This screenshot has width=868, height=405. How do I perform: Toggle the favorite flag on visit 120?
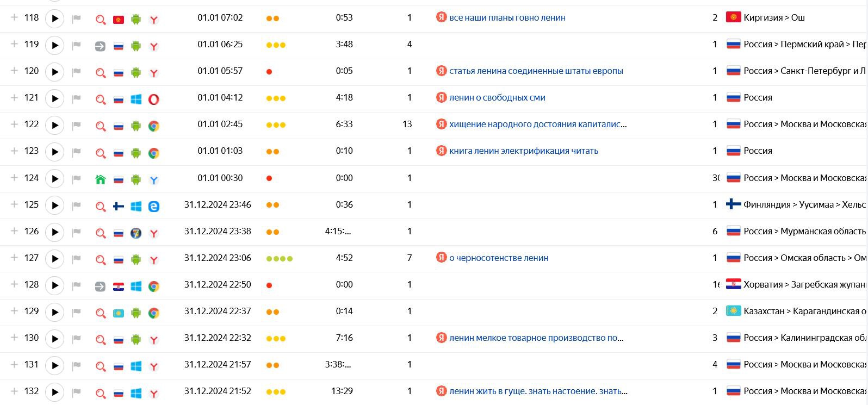77,72
